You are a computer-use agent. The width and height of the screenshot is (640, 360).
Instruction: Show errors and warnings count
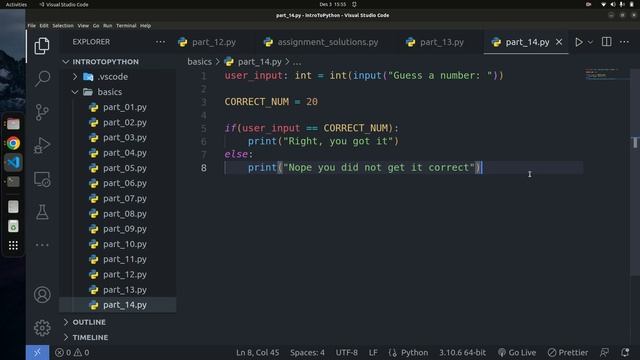point(72,352)
